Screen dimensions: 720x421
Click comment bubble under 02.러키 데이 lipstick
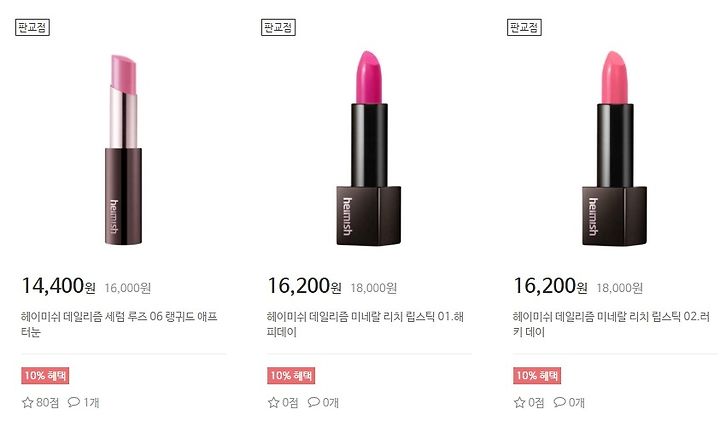559,402
